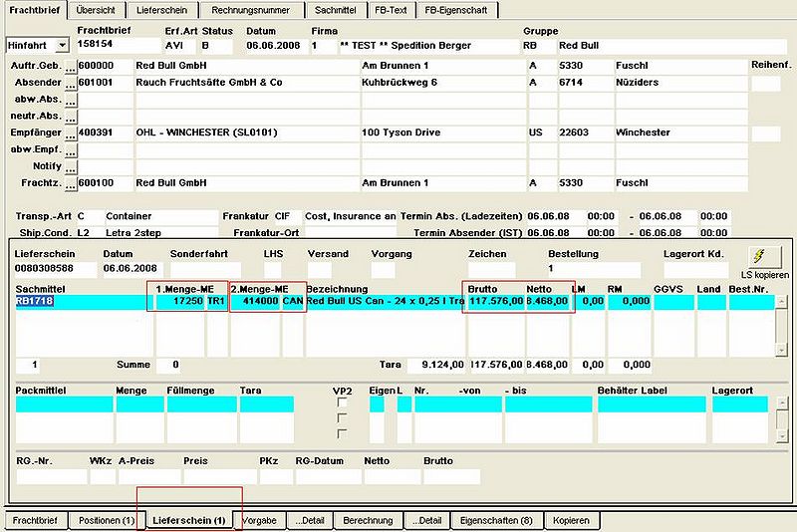Click the Kopieren button
Viewport: 797px width, 532px height.
point(571,521)
